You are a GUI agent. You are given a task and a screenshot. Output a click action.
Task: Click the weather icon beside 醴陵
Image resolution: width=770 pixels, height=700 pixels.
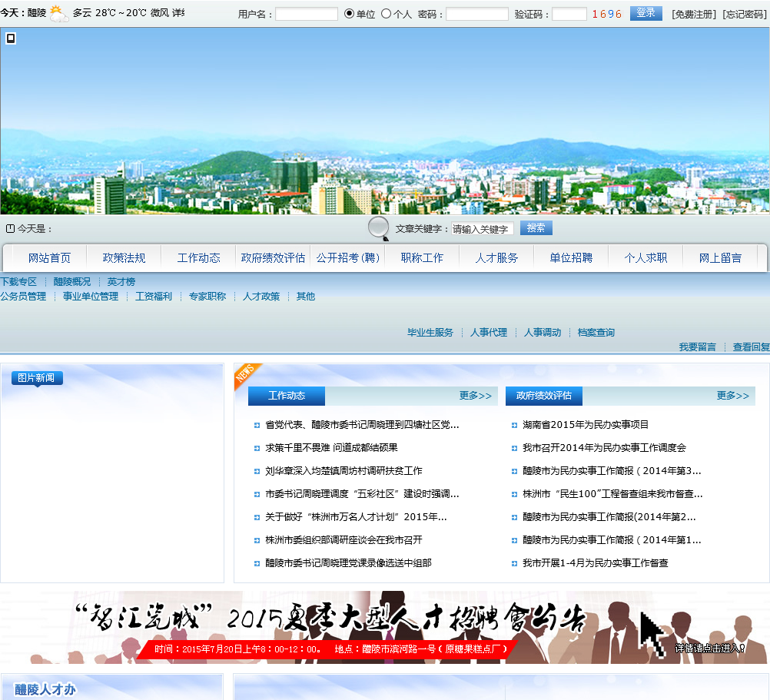(x=59, y=13)
